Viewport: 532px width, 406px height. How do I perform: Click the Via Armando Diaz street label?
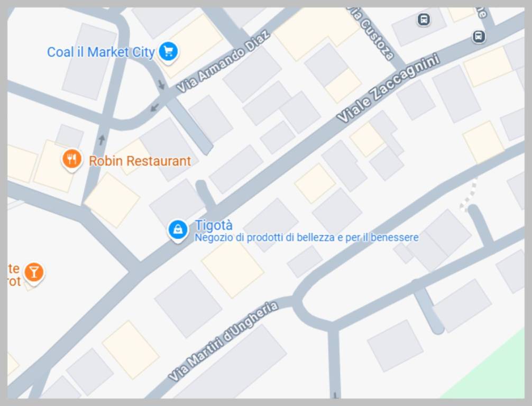[x=223, y=61]
